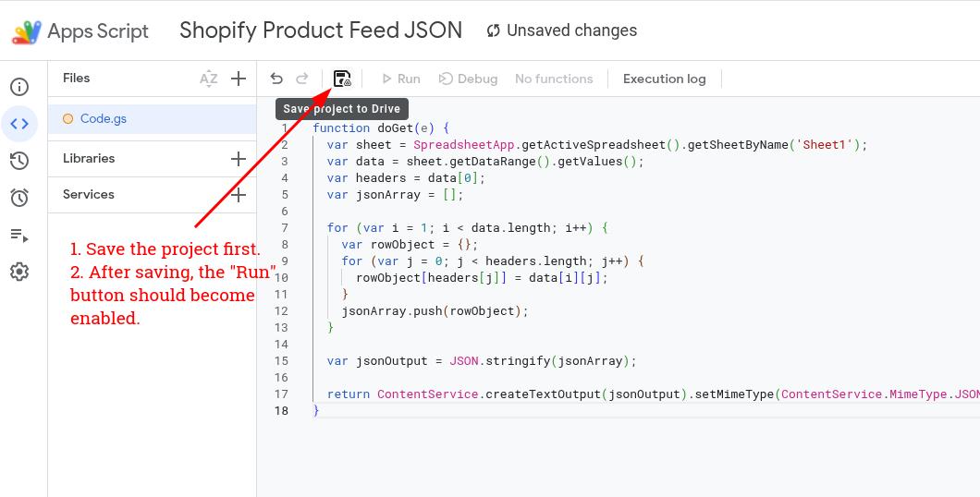Image resolution: width=980 pixels, height=497 pixels.
Task: Click the Undo arrow icon
Action: (276, 79)
